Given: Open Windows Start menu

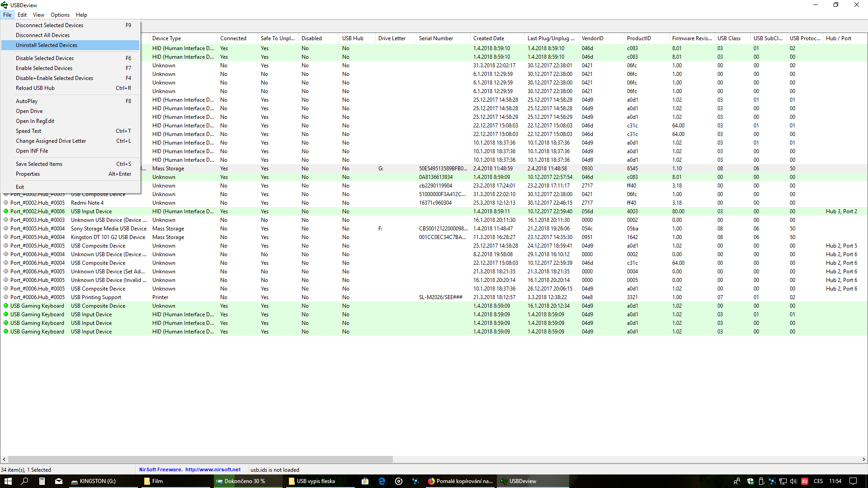Looking at the screenshot, I should coord(8,481).
